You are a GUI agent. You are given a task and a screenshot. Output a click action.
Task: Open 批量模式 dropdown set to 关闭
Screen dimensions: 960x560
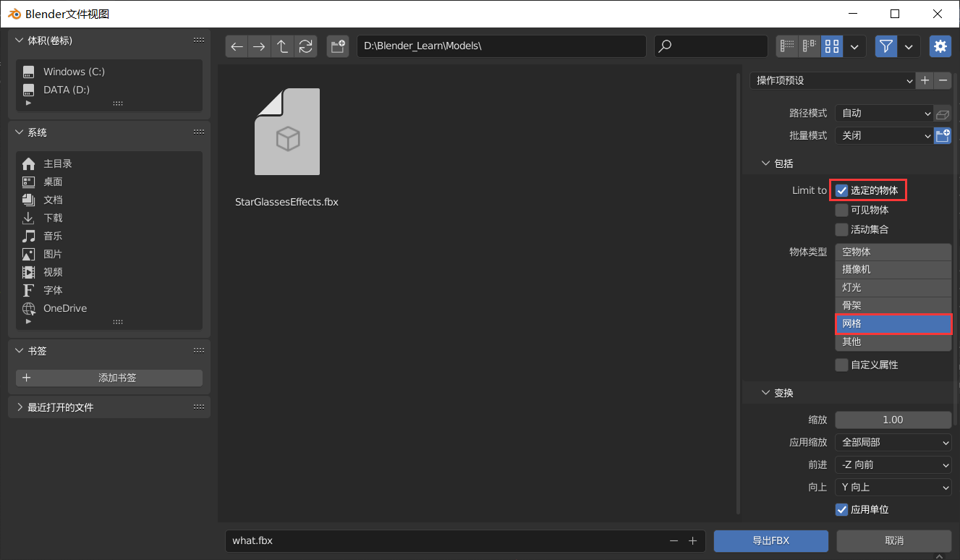coord(884,136)
